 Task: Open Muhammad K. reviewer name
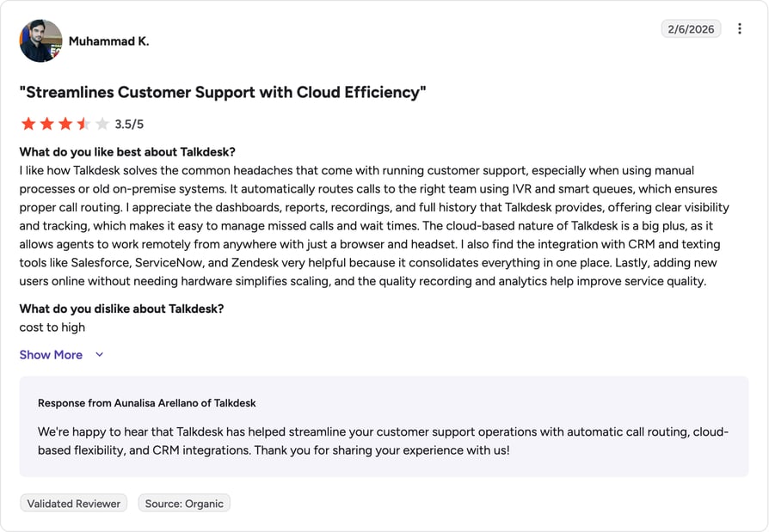pos(109,41)
